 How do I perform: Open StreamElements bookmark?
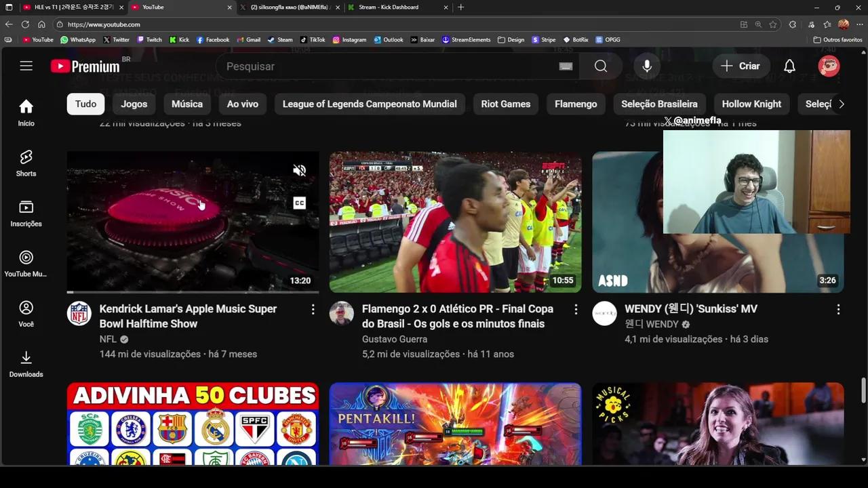[466, 39]
